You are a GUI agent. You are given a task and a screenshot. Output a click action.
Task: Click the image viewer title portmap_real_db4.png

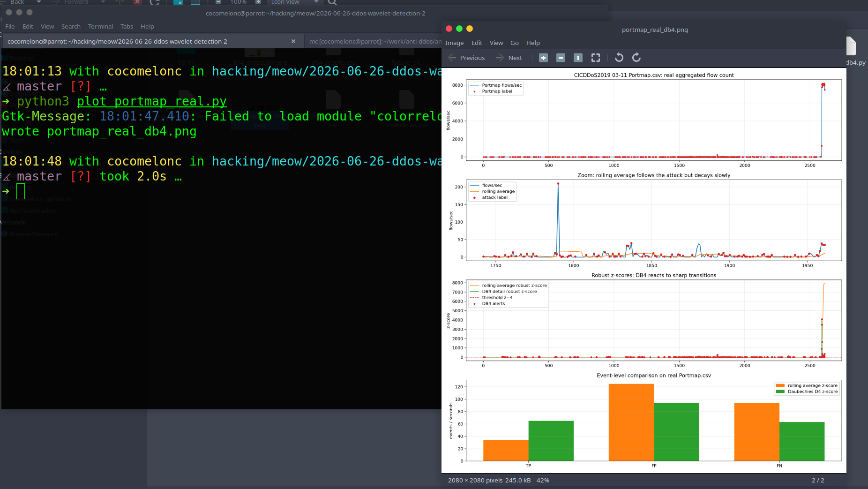tap(655, 30)
